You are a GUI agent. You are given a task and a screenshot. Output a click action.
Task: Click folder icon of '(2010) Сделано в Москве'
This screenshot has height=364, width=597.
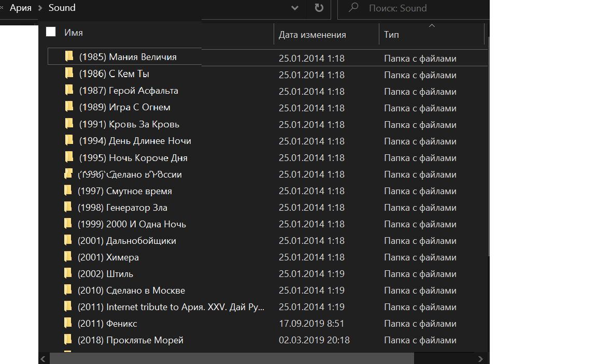[x=68, y=290]
